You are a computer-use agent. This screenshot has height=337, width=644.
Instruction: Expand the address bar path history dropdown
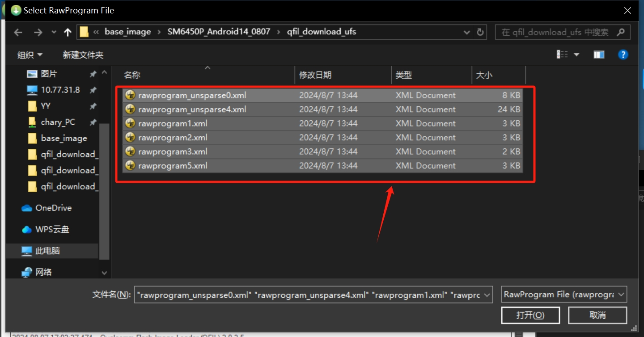(x=467, y=32)
